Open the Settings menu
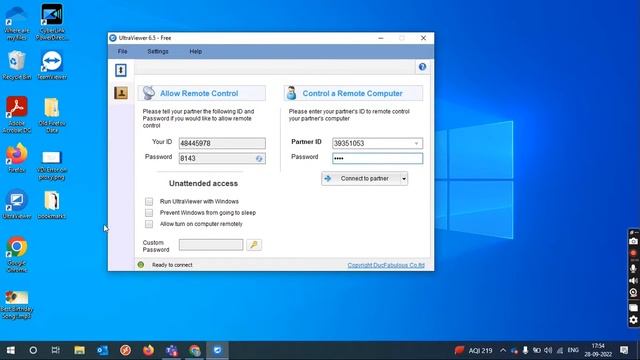 [x=158, y=51]
